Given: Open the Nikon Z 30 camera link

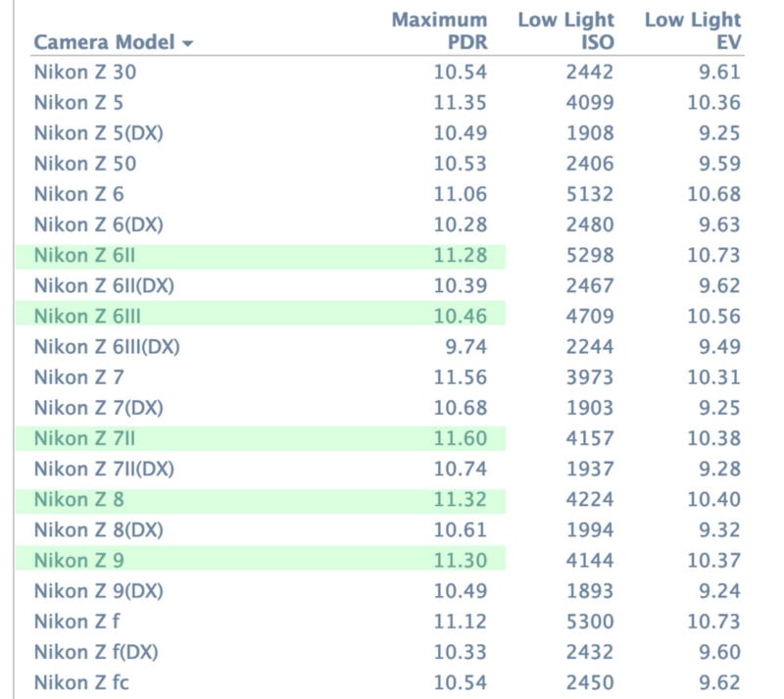Looking at the screenshot, I should (x=84, y=72).
